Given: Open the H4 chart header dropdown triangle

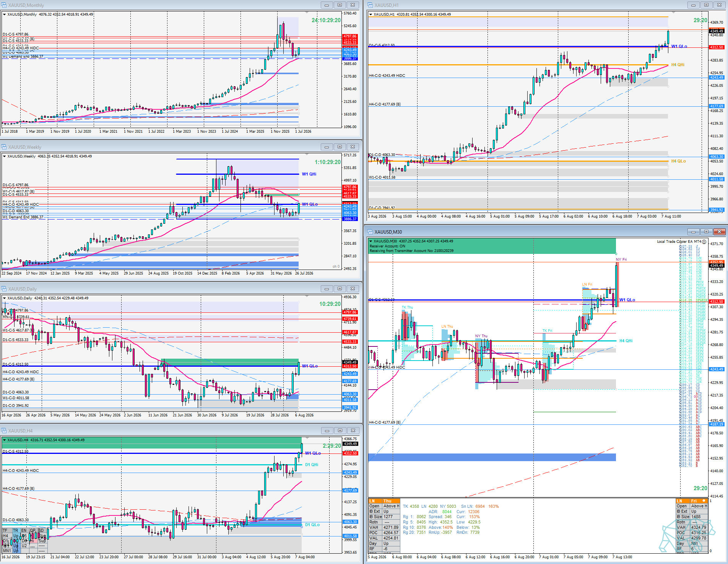Looking at the screenshot, I should pos(4,440).
